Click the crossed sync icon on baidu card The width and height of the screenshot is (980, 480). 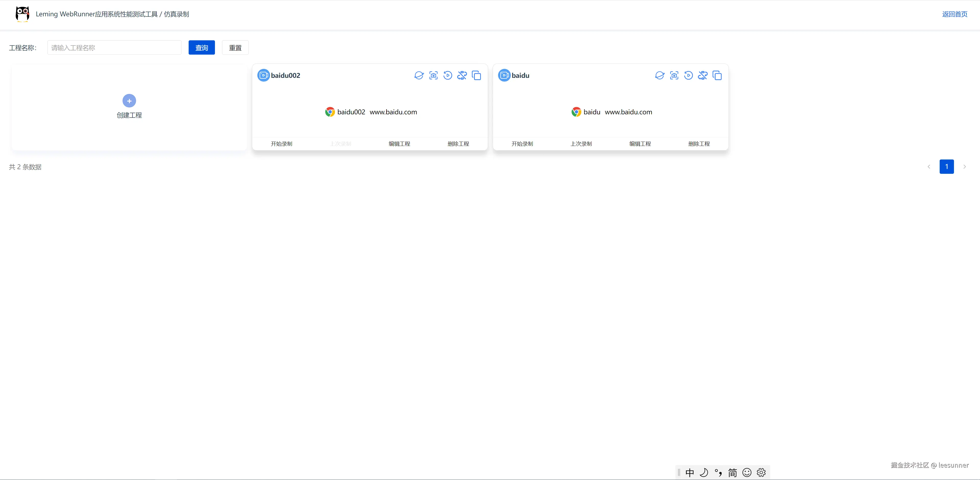pyautogui.click(x=703, y=75)
